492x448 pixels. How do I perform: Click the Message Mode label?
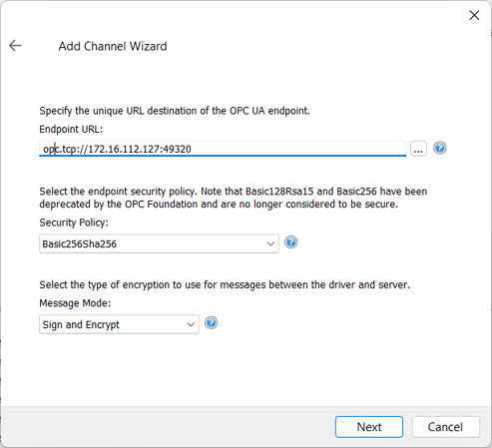(x=75, y=303)
